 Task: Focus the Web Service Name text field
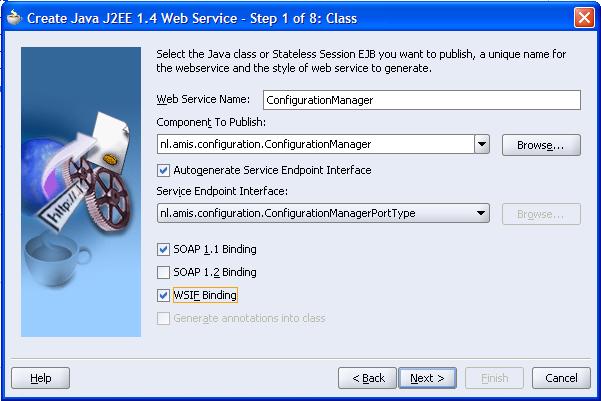tap(422, 100)
